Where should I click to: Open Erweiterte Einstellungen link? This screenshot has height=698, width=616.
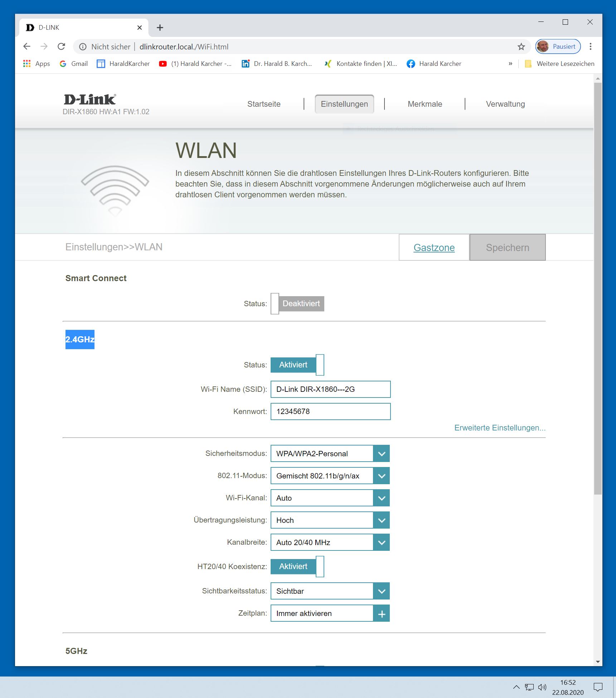tap(500, 428)
